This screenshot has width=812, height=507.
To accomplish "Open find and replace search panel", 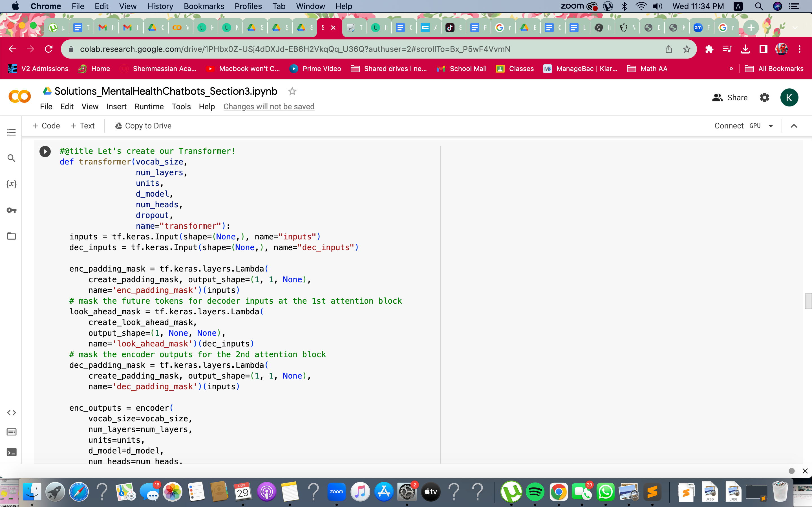I will pos(11,158).
